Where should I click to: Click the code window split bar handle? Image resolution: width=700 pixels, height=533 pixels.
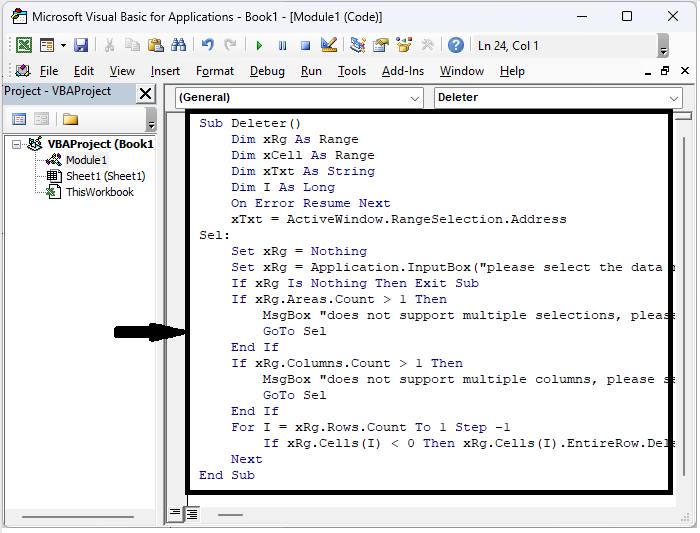683,116
